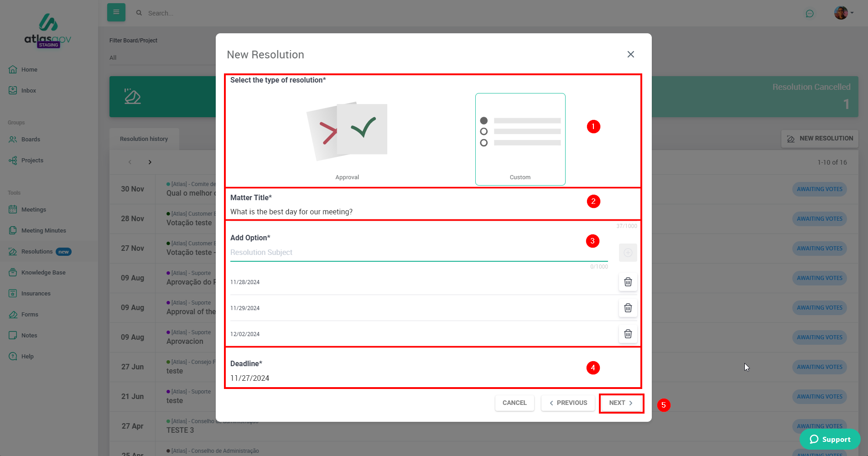Open the chat messages icon in header
This screenshot has height=456, width=868.
point(810,13)
